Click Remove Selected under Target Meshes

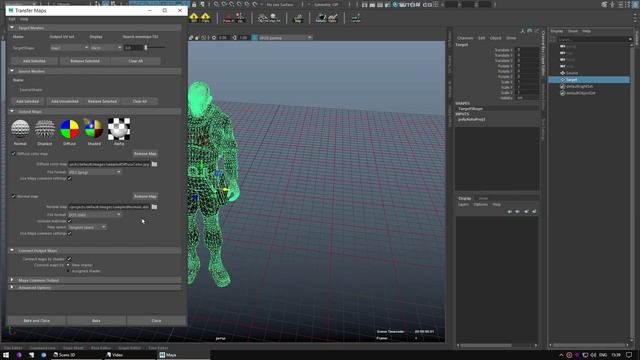84,61
